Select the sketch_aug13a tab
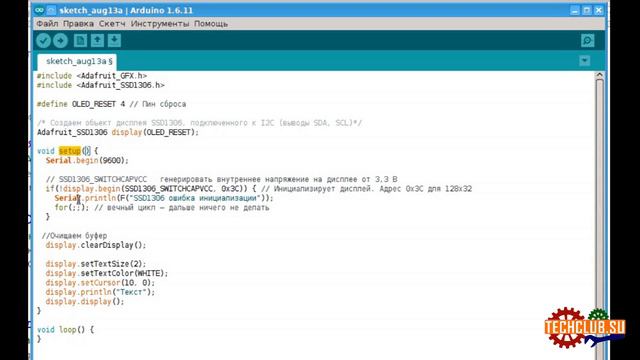Screen dimensions: 640x360 click(77, 62)
